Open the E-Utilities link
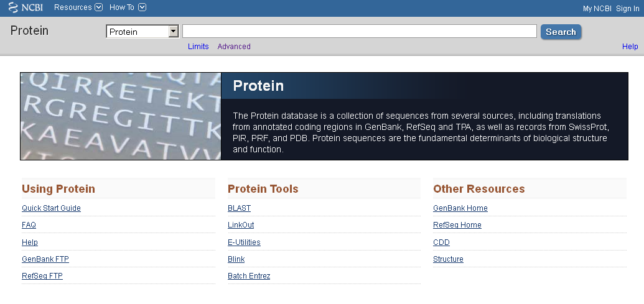The height and width of the screenshot is (304, 644). pyautogui.click(x=244, y=242)
